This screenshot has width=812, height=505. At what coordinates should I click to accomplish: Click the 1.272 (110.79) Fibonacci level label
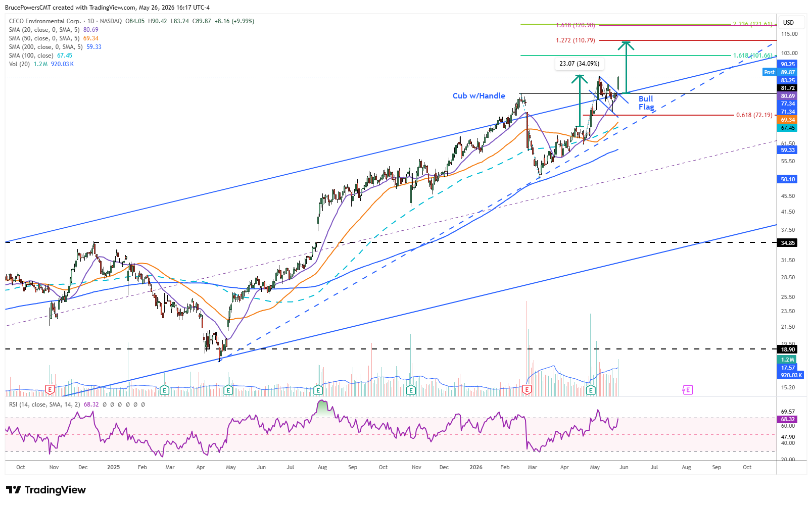click(x=576, y=40)
